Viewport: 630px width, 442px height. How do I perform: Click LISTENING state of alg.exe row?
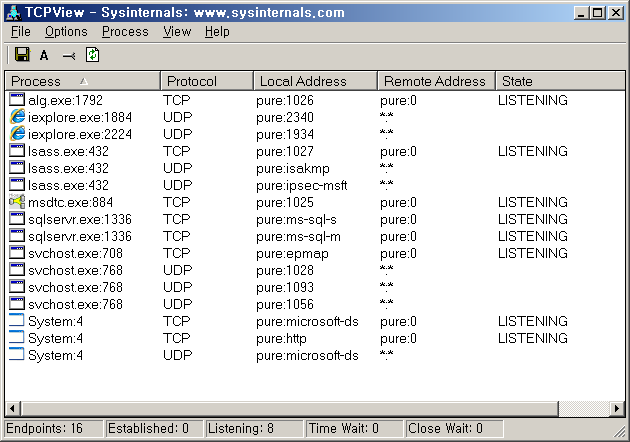(532, 100)
